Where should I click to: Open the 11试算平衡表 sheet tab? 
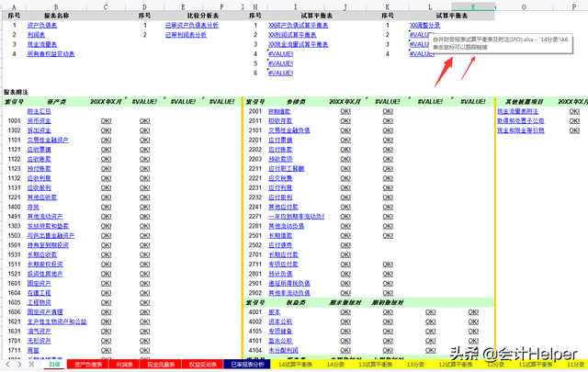coord(536,364)
